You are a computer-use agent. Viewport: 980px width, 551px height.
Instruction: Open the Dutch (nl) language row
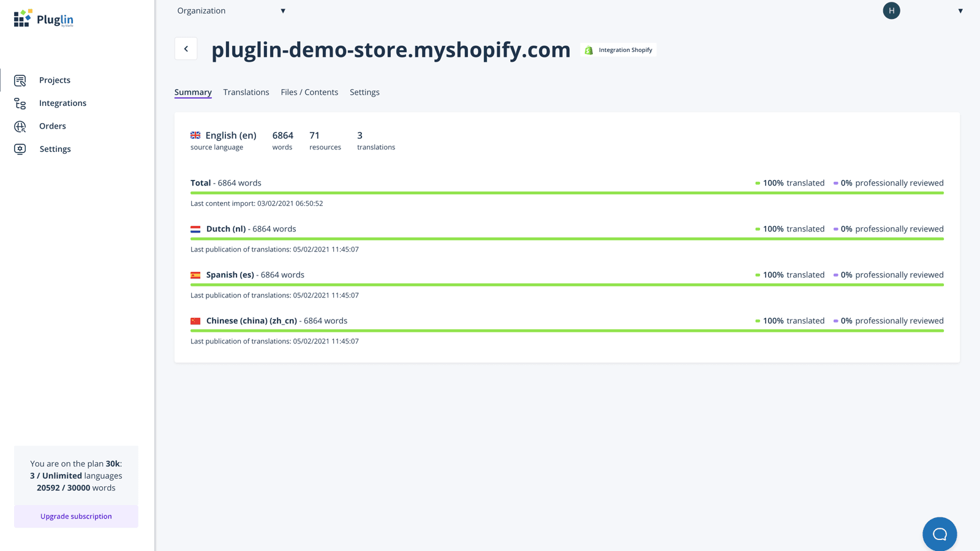226,229
